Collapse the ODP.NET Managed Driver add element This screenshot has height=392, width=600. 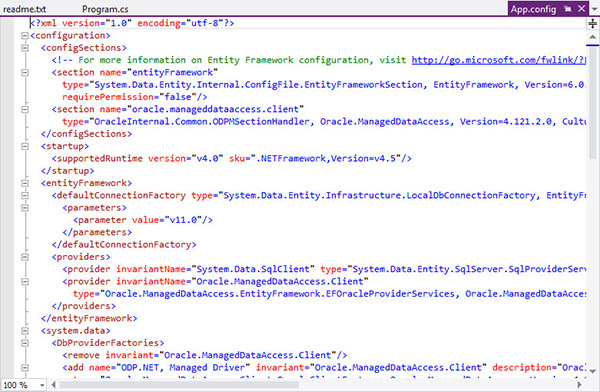pos(25,368)
